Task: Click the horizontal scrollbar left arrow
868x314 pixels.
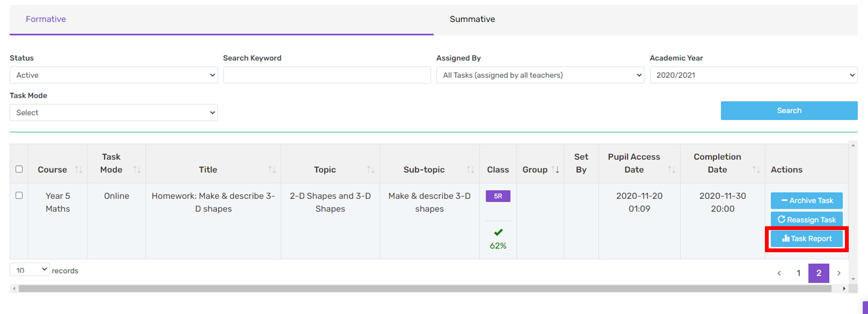Action: coord(14,289)
